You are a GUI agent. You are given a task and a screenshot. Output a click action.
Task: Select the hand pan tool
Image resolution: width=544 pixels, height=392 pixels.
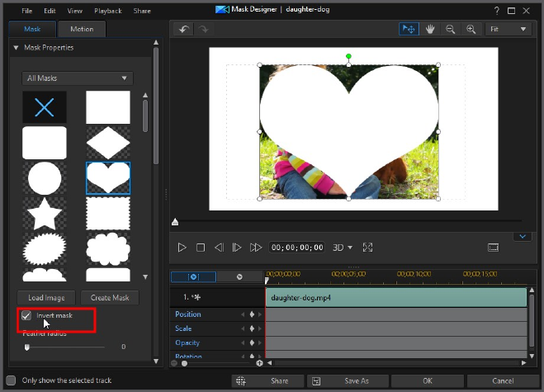point(430,30)
